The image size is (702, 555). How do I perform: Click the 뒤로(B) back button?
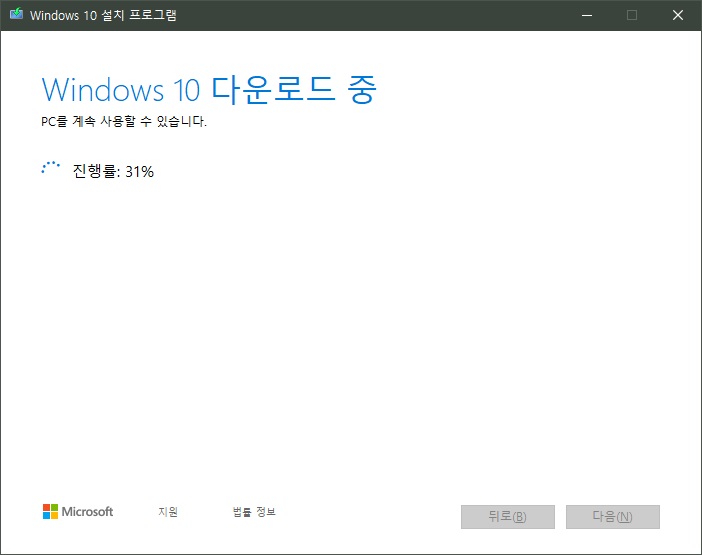tap(508, 517)
